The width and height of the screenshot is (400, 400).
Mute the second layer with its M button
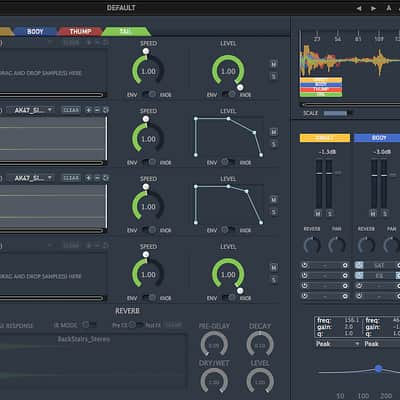[x=273, y=132]
